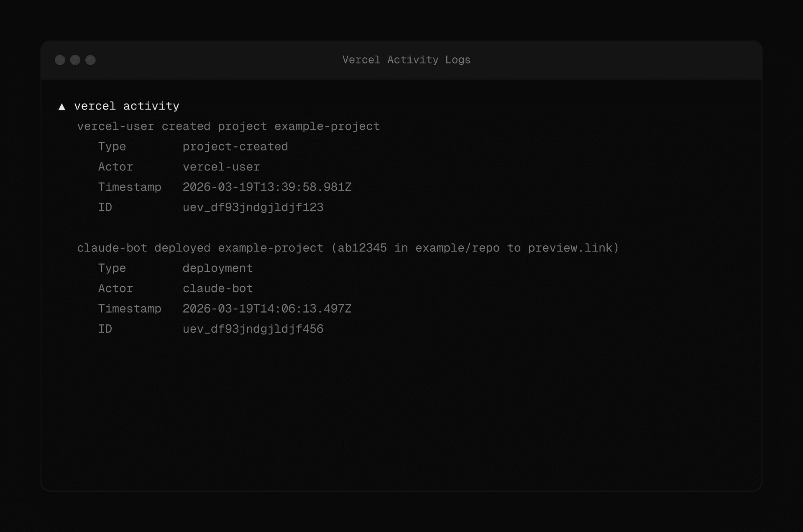Click the third gray window dot
The height and width of the screenshot is (532, 803).
pyautogui.click(x=90, y=60)
